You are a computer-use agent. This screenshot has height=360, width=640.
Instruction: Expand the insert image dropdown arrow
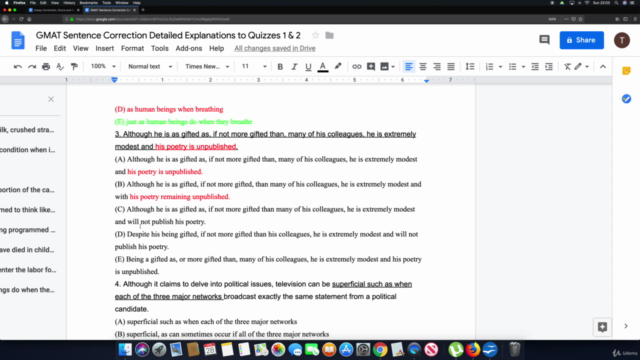(393, 67)
